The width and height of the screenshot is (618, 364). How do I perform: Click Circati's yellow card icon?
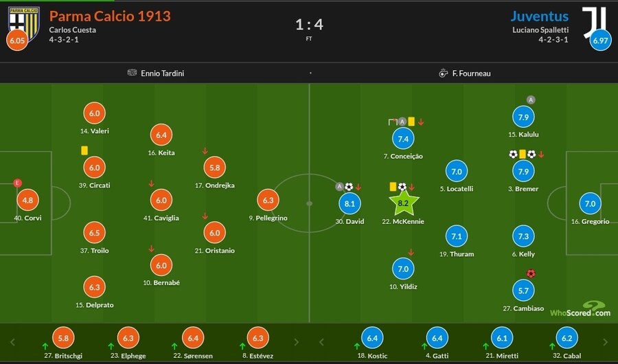[x=84, y=150]
